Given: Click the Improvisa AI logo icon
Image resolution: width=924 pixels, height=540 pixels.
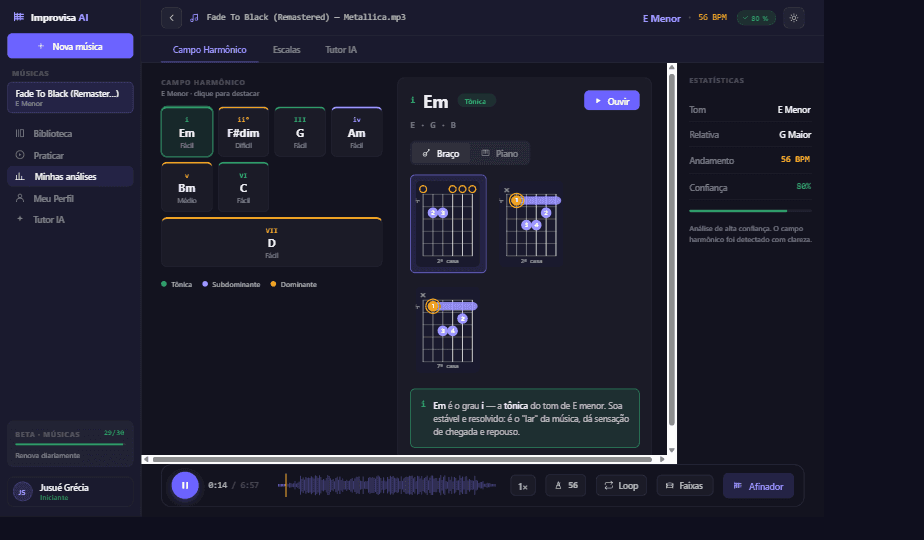Looking at the screenshot, I should [x=19, y=18].
